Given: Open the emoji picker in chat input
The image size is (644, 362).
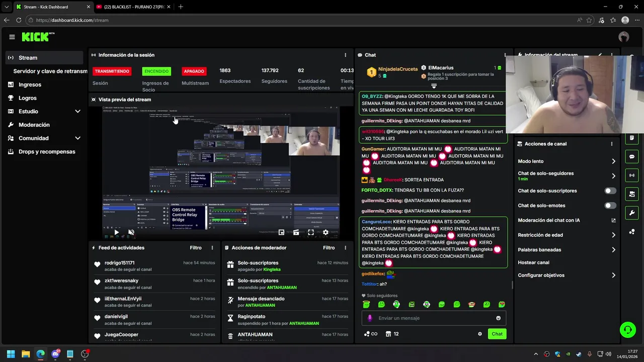Looking at the screenshot, I should point(499,318).
